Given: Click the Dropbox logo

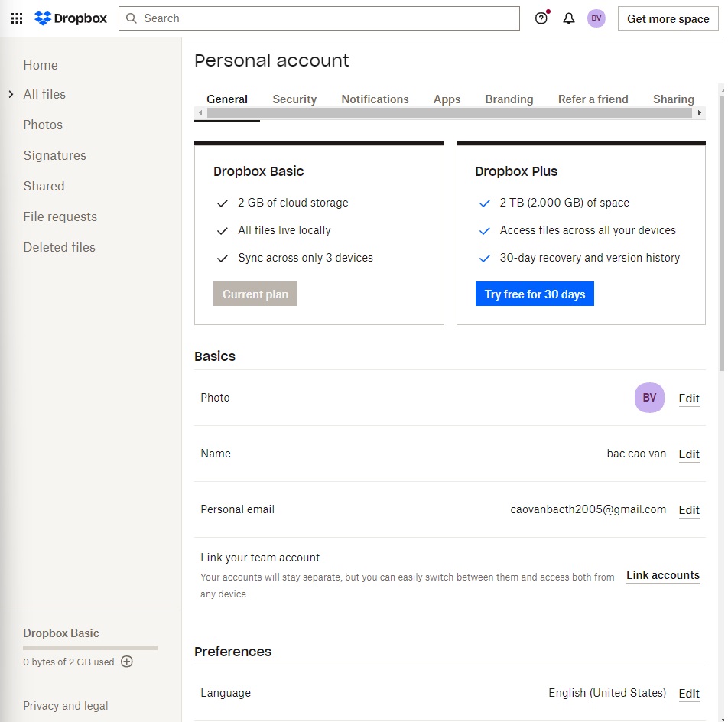Looking at the screenshot, I should [x=70, y=18].
